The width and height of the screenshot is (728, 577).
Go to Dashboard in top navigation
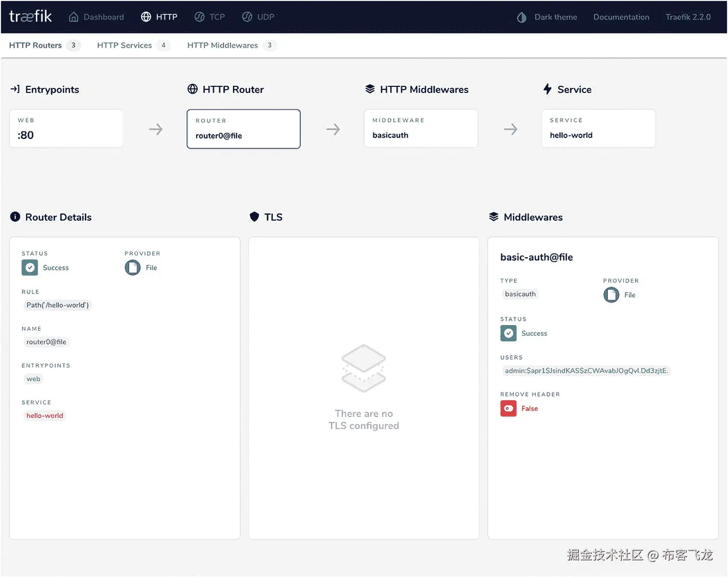pos(97,17)
